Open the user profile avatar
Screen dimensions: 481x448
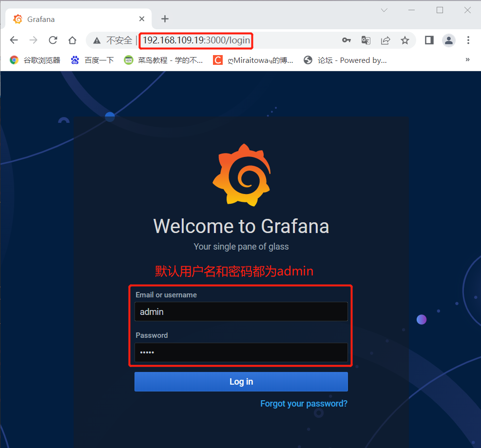click(449, 40)
